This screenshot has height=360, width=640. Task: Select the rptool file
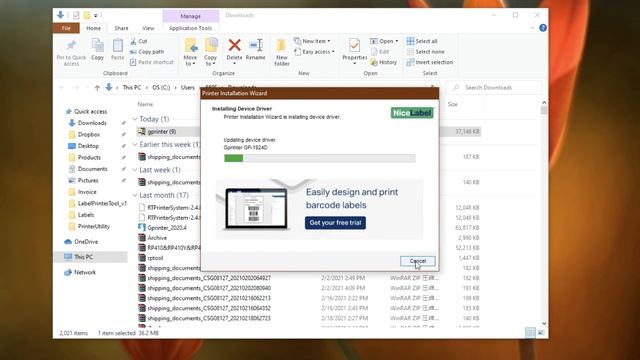155,258
